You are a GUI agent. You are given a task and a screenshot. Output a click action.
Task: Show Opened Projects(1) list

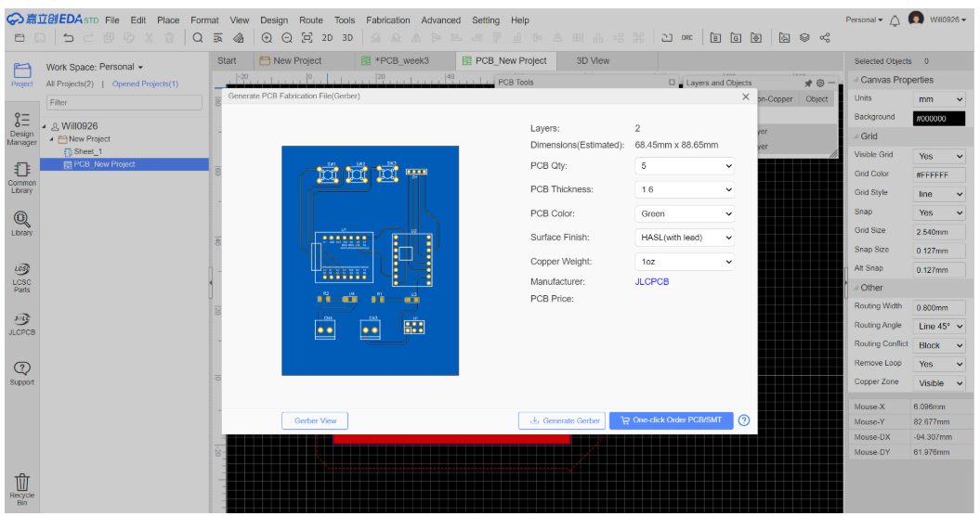[x=145, y=84]
